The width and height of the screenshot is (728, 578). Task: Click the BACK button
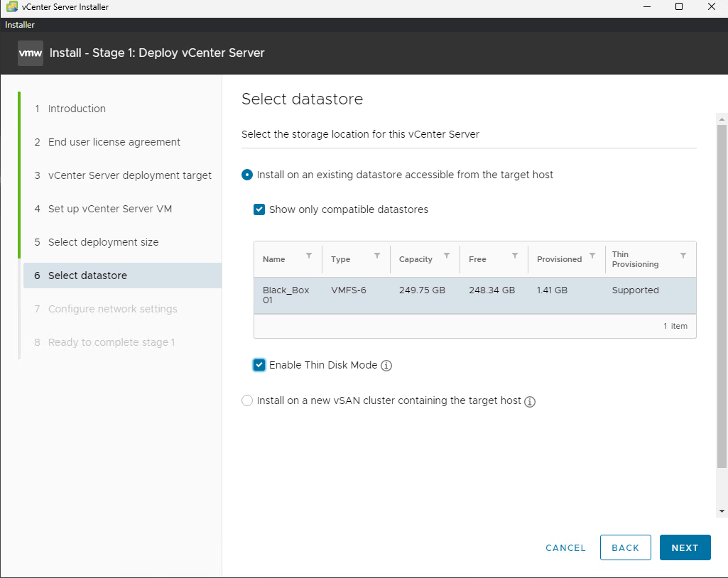[625, 547]
